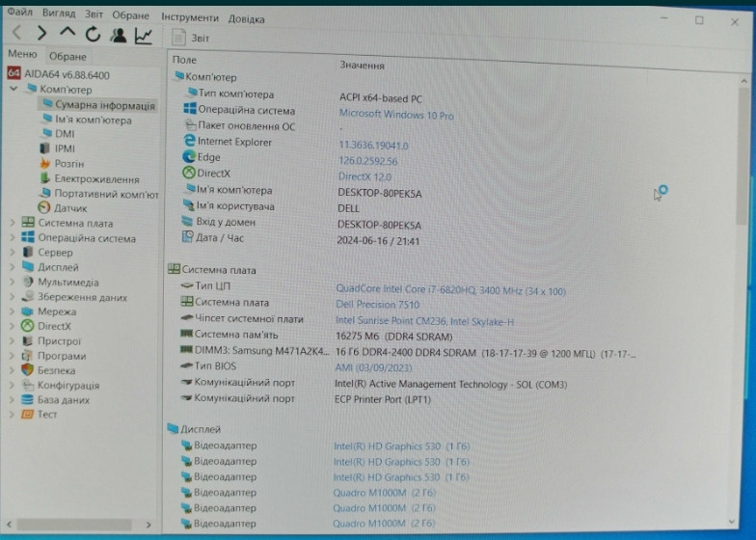
Task: Select the Розгін overclock tree item
Action: coord(62,164)
